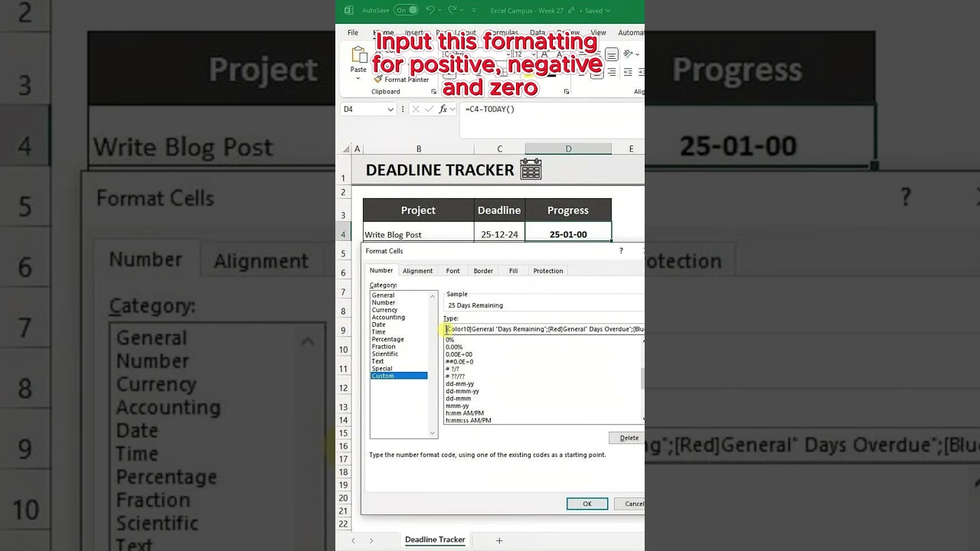Screen dimensions: 980x551
Task: Open the Font group dialog launcher
Action: (x=567, y=92)
